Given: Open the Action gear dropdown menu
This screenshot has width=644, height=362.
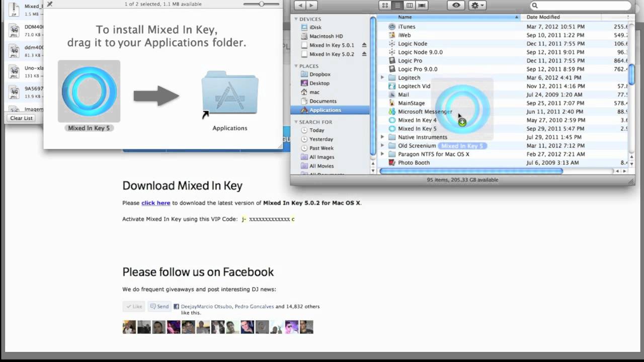Looking at the screenshot, I should coord(477,5).
